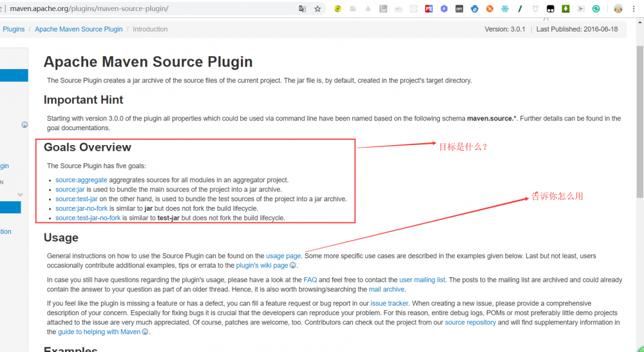Click Last Published: 2016-06-18 text
The width and height of the screenshot is (644, 352).
point(577,29)
